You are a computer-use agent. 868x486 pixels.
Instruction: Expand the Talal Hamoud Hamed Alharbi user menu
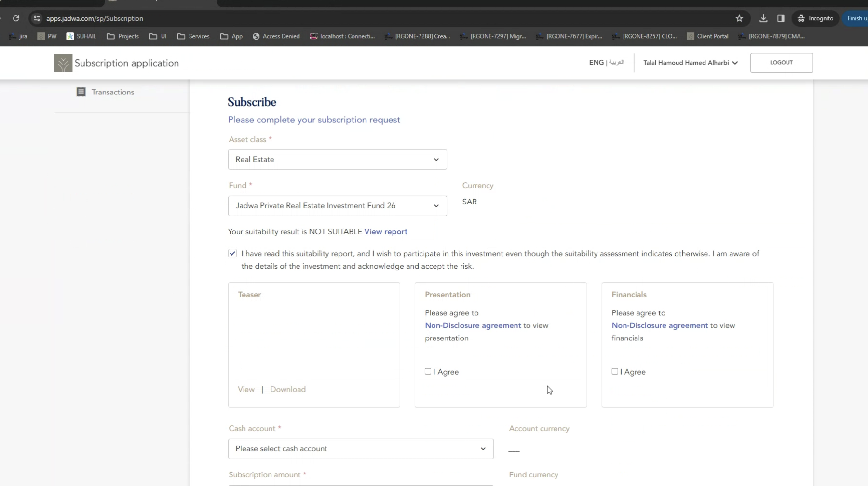click(690, 63)
